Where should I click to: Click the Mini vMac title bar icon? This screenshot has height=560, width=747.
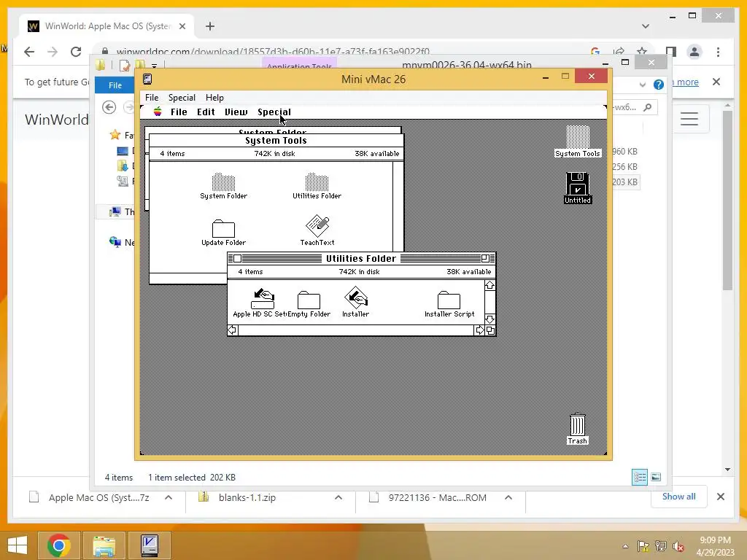[147, 79]
